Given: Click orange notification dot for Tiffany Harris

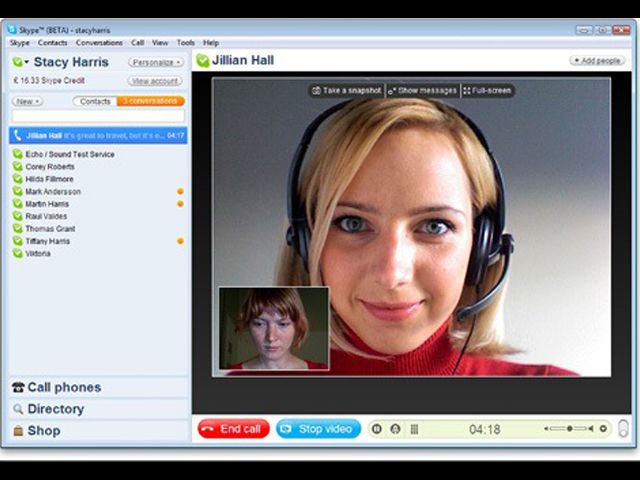Looking at the screenshot, I should click(180, 241).
